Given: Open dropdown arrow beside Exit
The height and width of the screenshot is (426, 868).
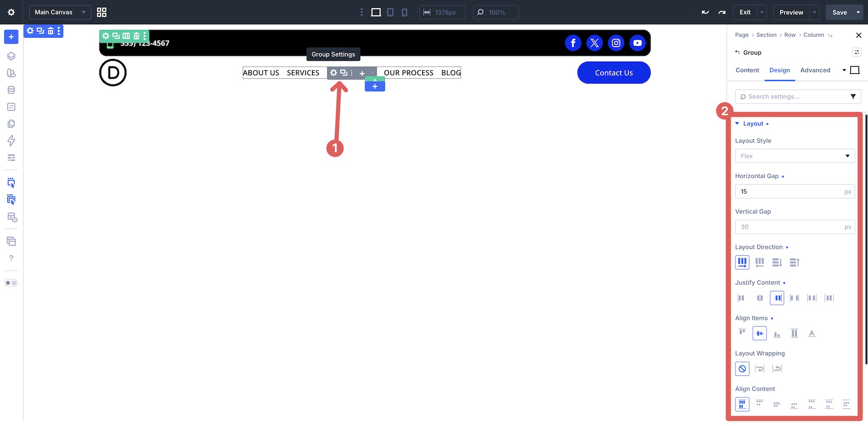Looking at the screenshot, I should coord(762,12).
